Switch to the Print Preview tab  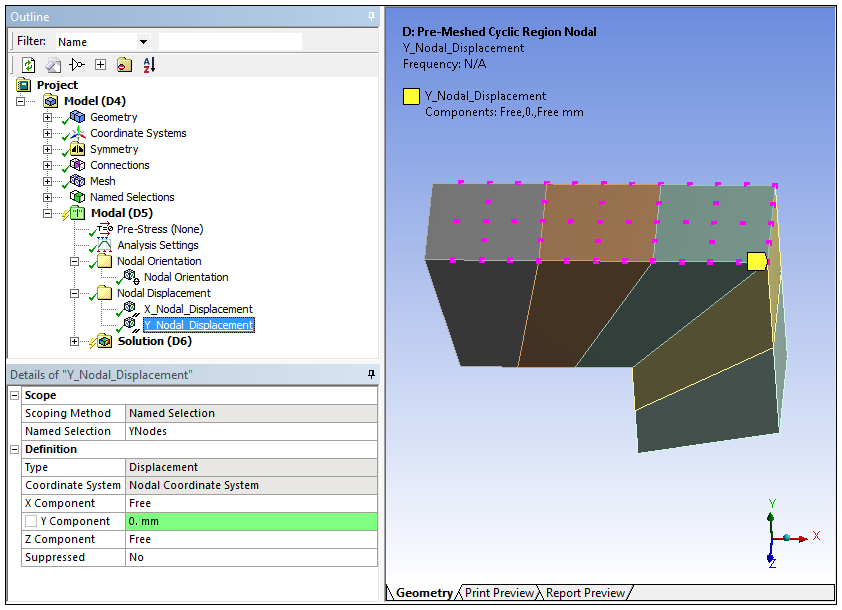(x=498, y=593)
